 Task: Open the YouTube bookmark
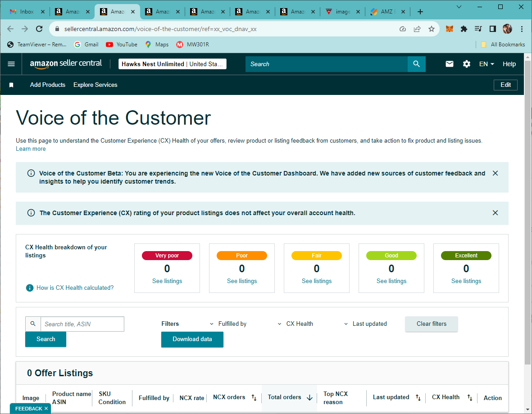pyautogui.click(x=122, y=45)
